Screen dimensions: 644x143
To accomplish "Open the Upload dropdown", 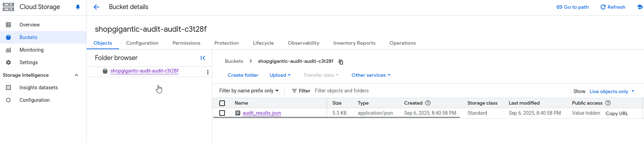I will 280,75.
